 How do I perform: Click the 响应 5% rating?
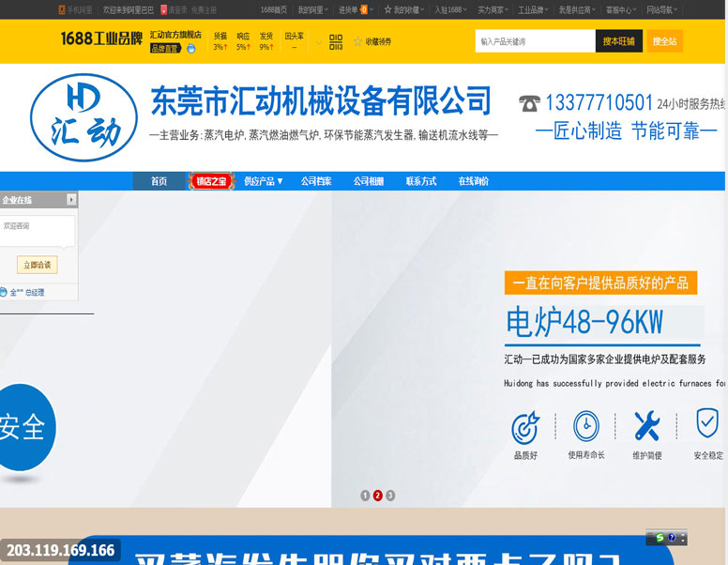click(x=243, y=41)
